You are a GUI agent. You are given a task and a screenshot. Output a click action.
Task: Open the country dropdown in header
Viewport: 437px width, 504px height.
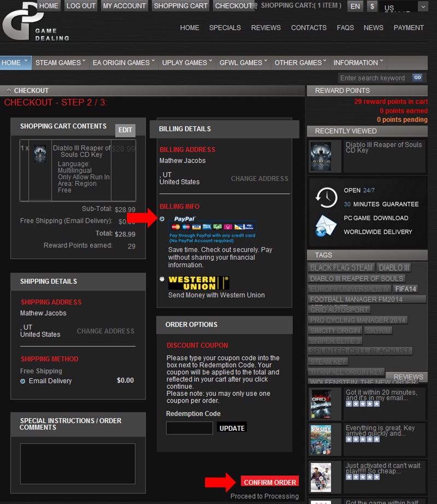[404, 7]
